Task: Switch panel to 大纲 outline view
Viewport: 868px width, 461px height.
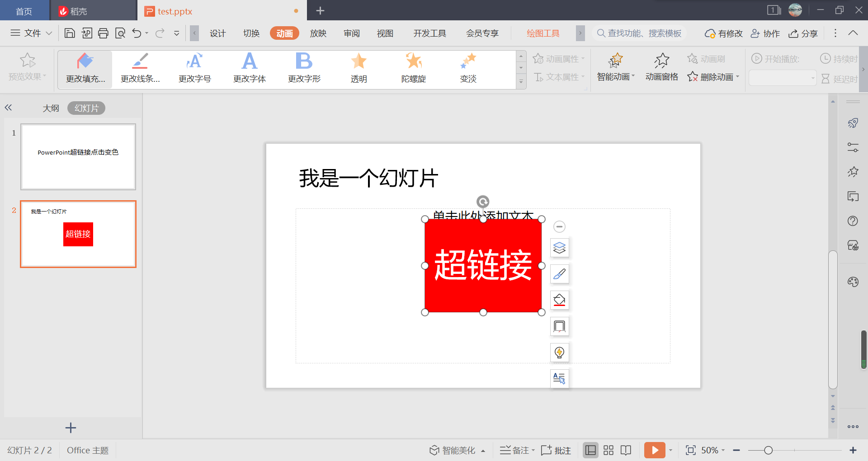Action: pyautogui.click(x=51, y=108)
